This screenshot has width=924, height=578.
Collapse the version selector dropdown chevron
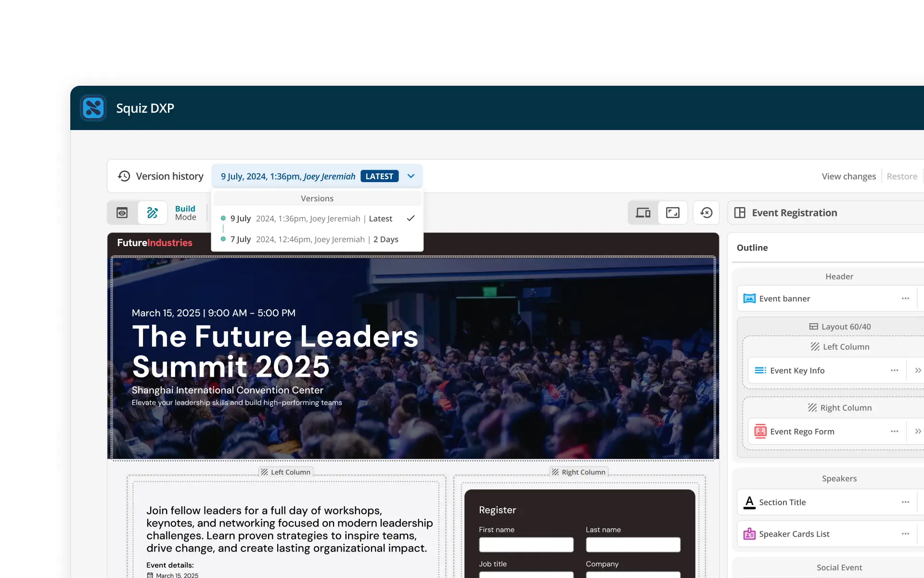click(411, 176)
